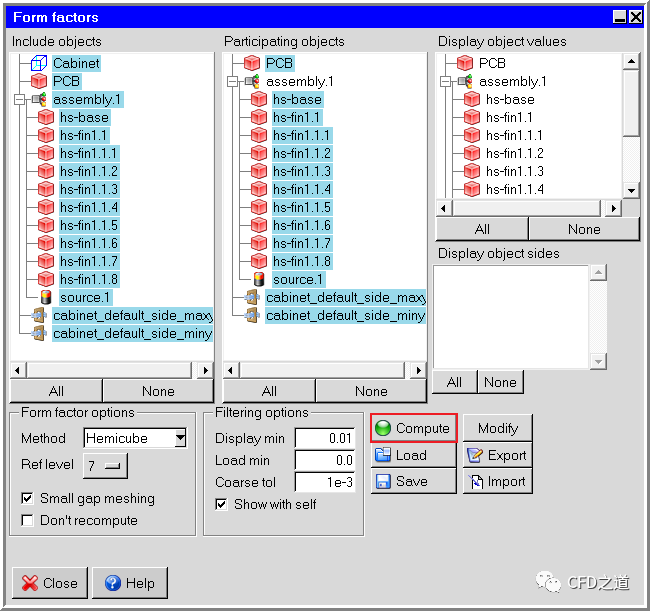Screen dimensions: 650x611
Task: Toggle the Small gap meshing checkbox
Action: [27, 498]
